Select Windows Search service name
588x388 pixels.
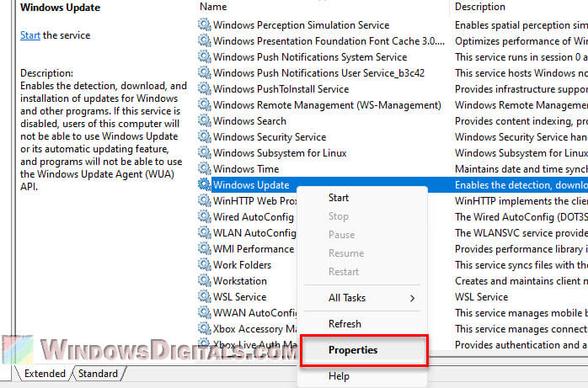coord(249,121)
